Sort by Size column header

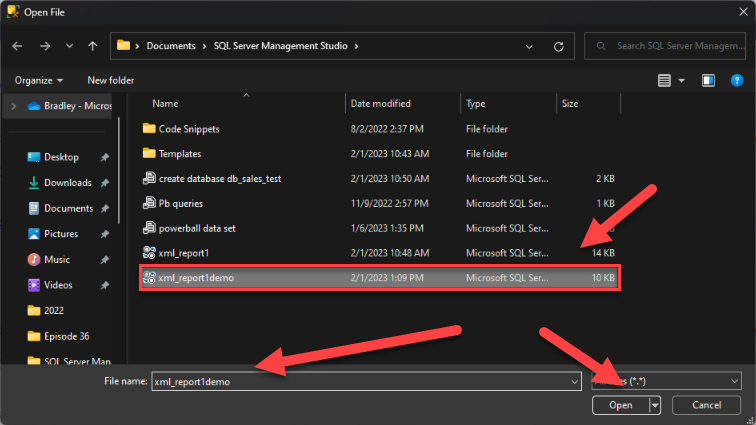tap(569, 104)
